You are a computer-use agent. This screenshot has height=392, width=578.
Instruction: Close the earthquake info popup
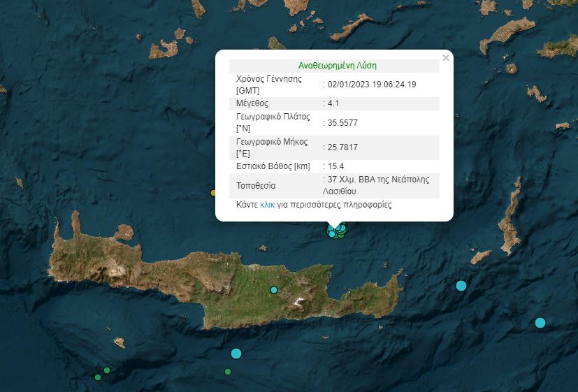click(x=446, y=58)
